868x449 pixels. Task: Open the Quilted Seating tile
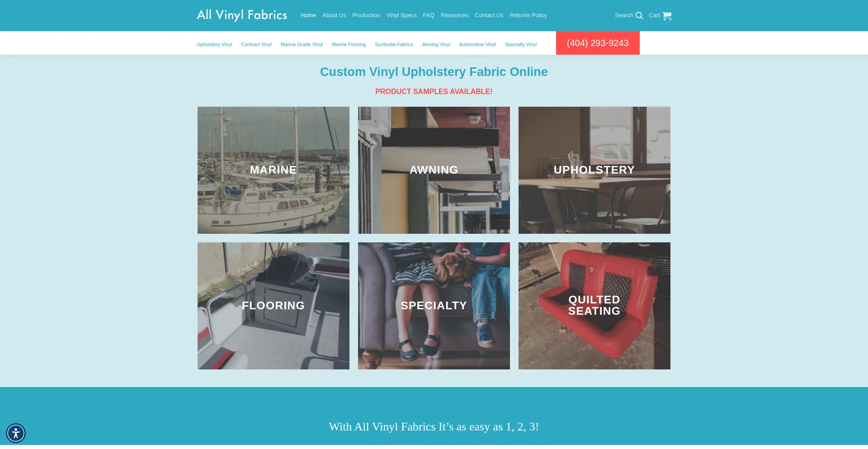[x=594, y=306]
